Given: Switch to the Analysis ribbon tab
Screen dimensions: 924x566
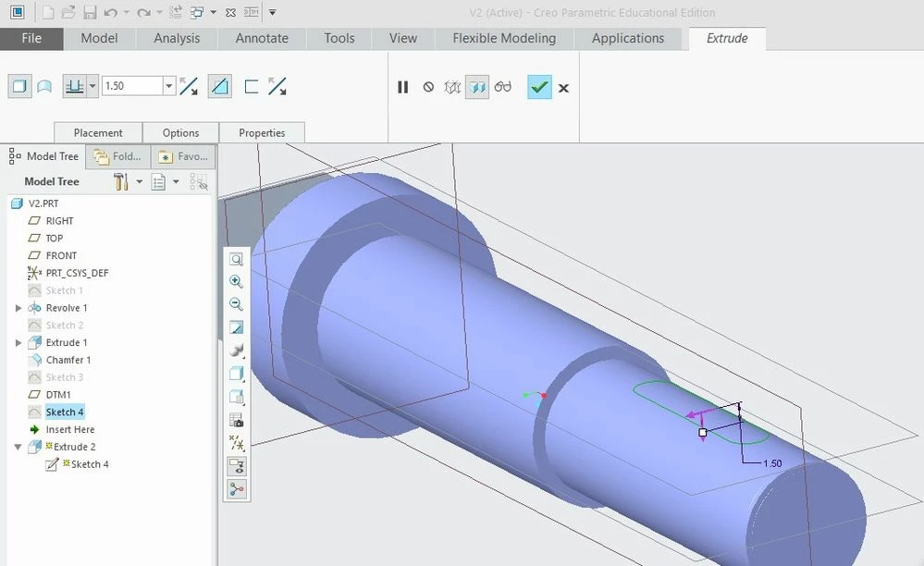Looking at the screenshot, I should click(x=177, y=38).
